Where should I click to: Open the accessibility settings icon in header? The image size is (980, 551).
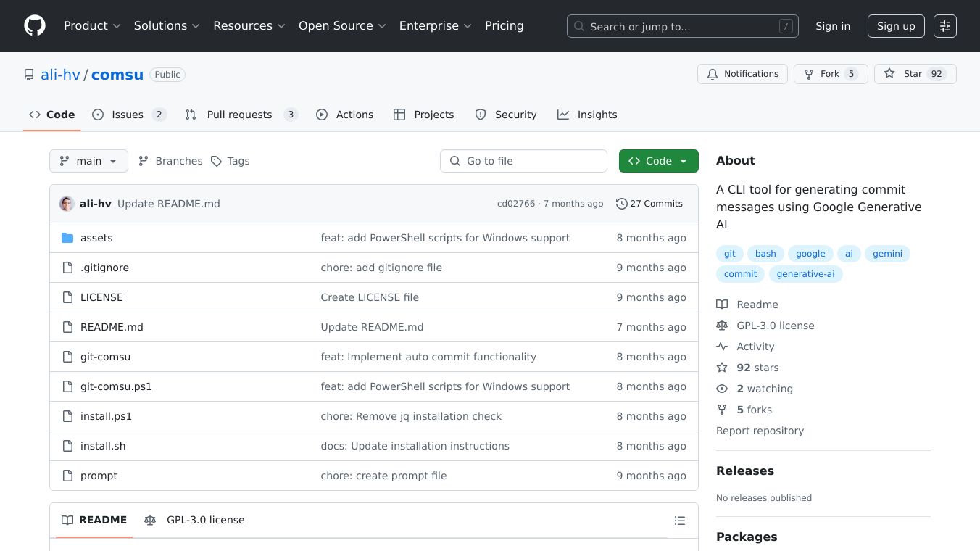[944, 26]
